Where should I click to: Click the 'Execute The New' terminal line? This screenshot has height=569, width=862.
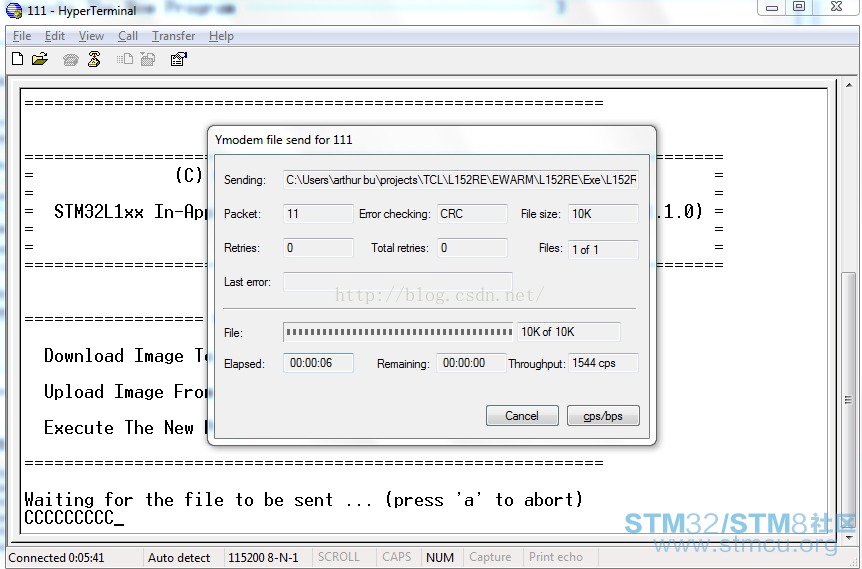tap(125, 427)
